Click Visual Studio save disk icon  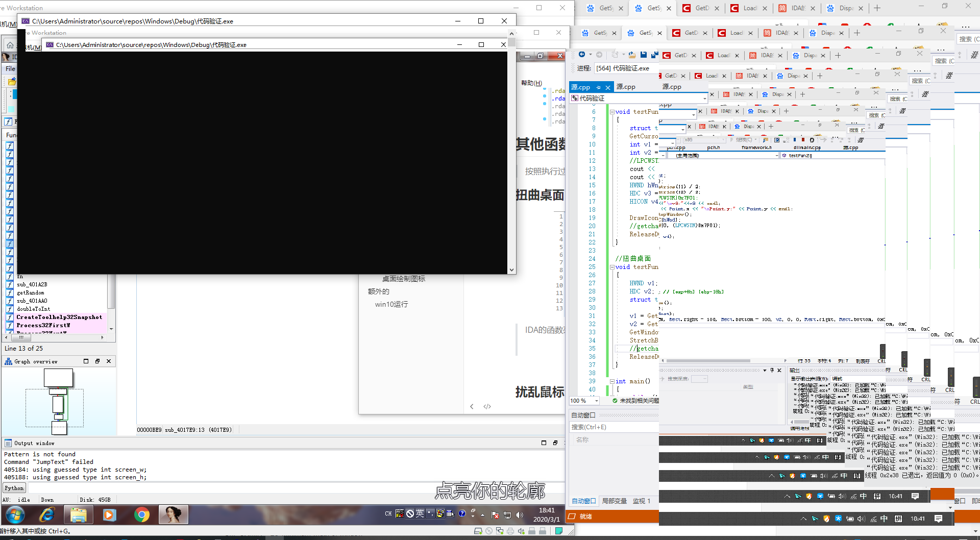coord(643,55)
